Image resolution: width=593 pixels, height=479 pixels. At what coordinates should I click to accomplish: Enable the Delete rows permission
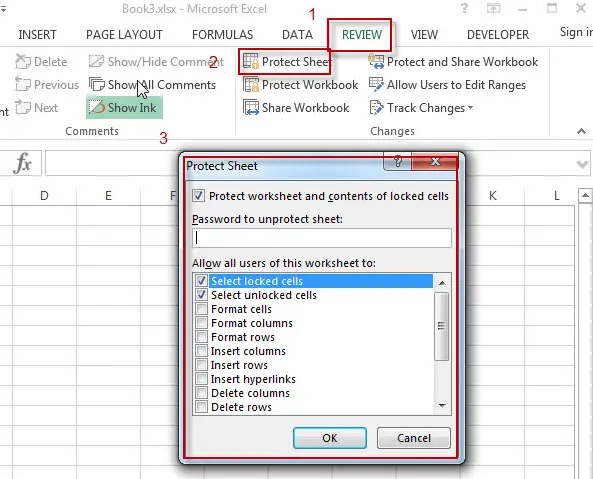[x=201, y=406]
